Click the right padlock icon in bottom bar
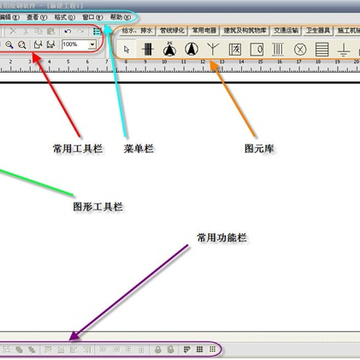 tap(171, 349)
